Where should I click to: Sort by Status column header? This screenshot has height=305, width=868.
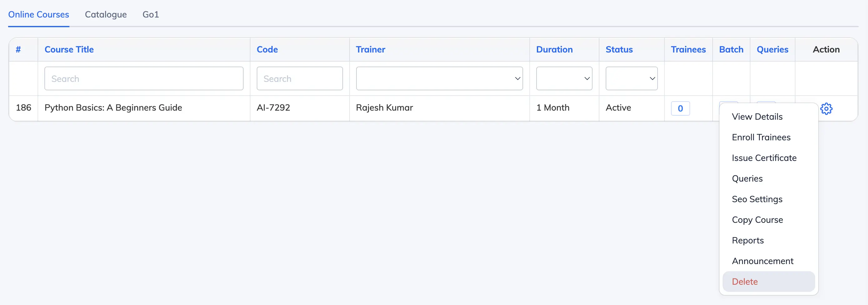619,49
